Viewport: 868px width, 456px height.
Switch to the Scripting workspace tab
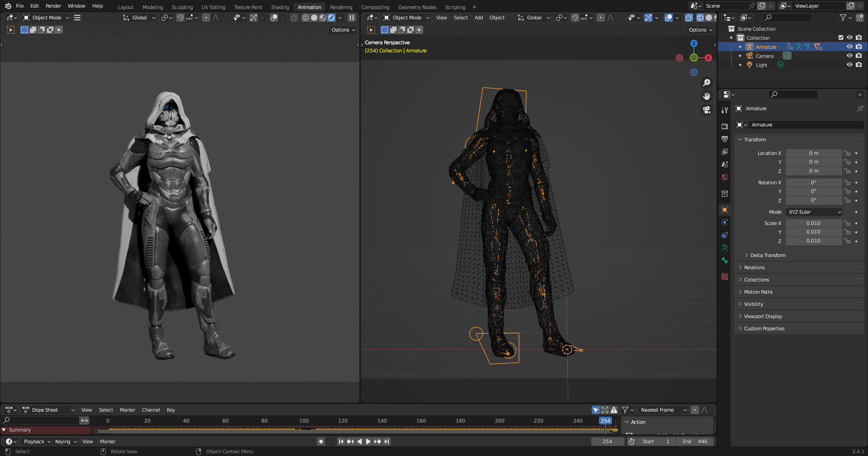(x=455, y=7)
